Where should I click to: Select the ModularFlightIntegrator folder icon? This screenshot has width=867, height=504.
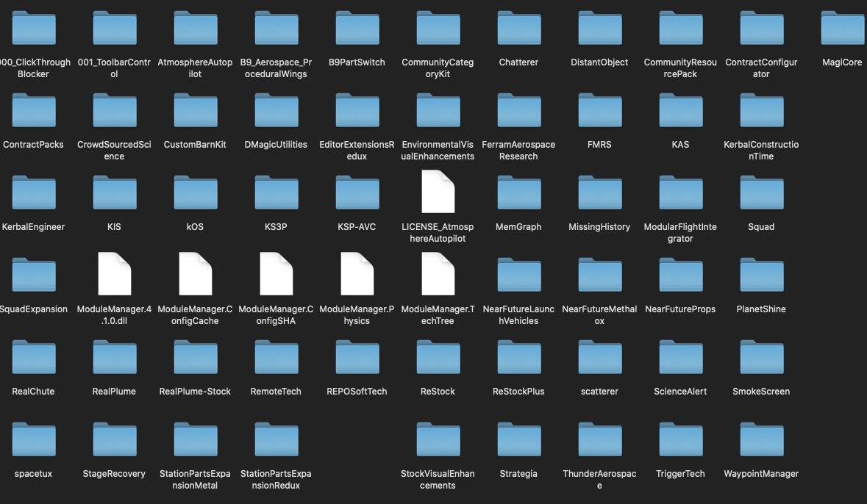(681, 192)
